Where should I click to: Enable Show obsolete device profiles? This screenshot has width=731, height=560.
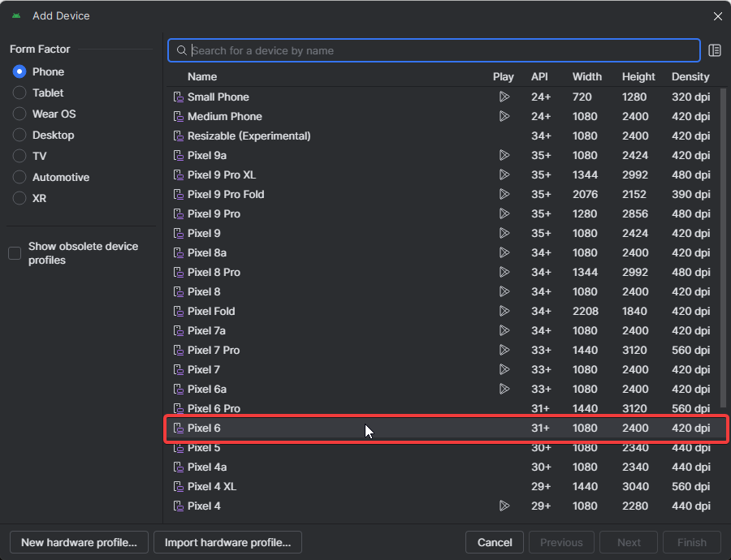[15, 253]
